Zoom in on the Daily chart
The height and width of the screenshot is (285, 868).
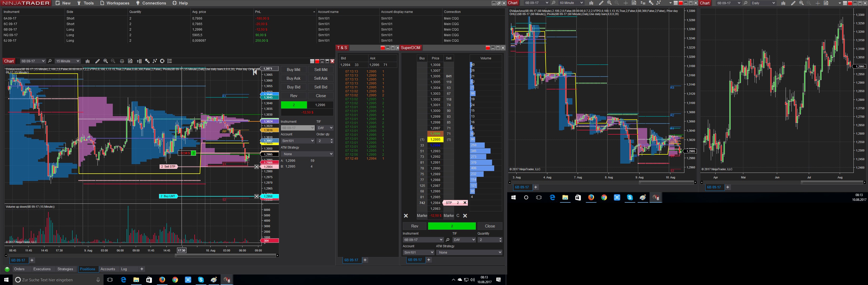pyautogui.click(x=801, y=3)
